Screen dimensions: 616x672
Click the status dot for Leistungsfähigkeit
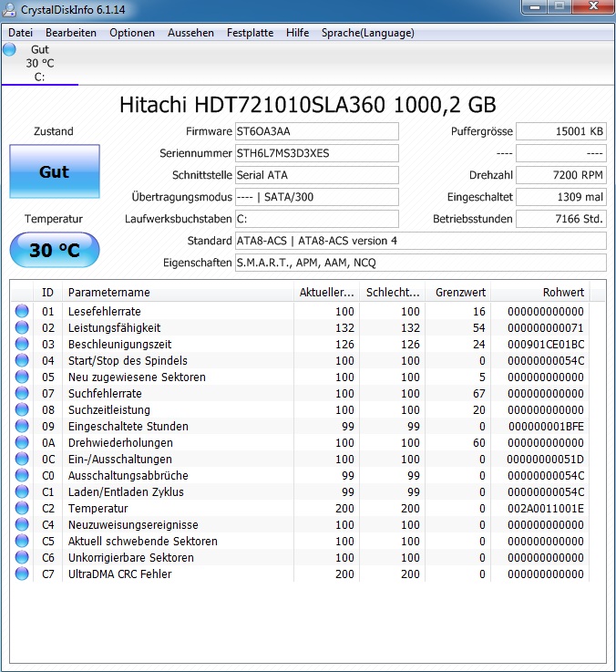click(22, 327)
